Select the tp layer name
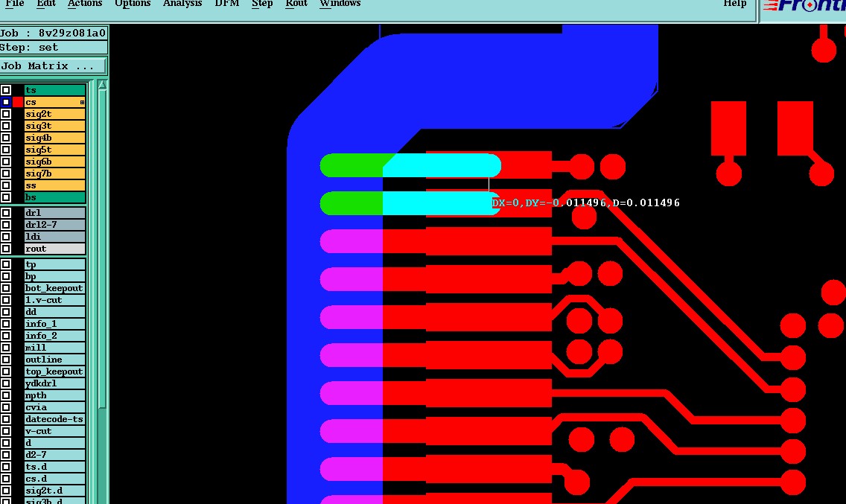Screen dimensions: 846x504 [55, 264]
